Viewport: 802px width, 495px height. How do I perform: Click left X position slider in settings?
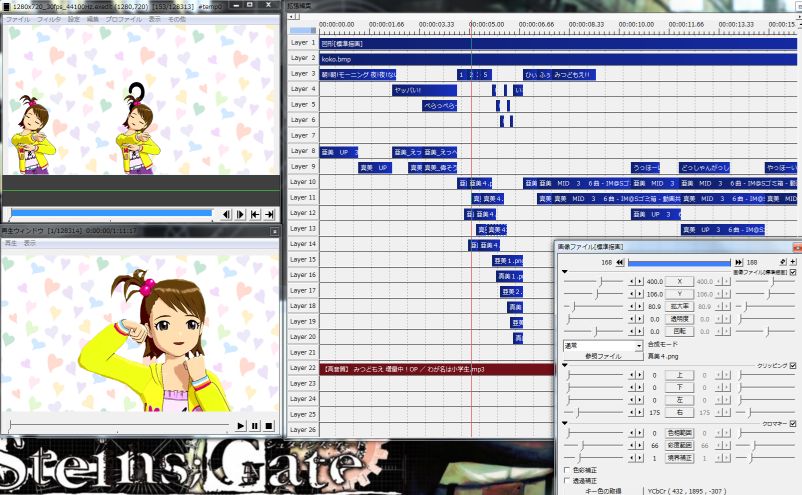[594, 281]
